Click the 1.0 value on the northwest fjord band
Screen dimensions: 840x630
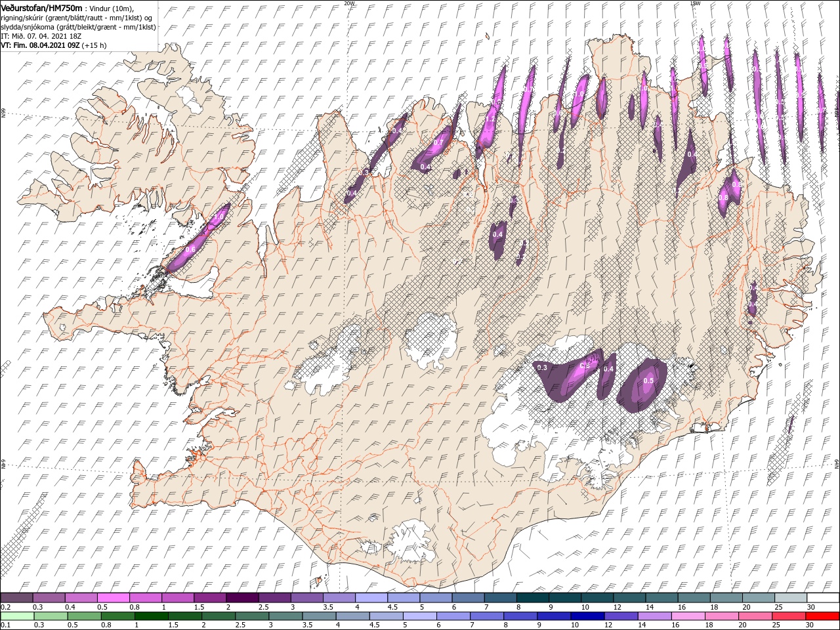pyautogui.click(x=220, y=215)
